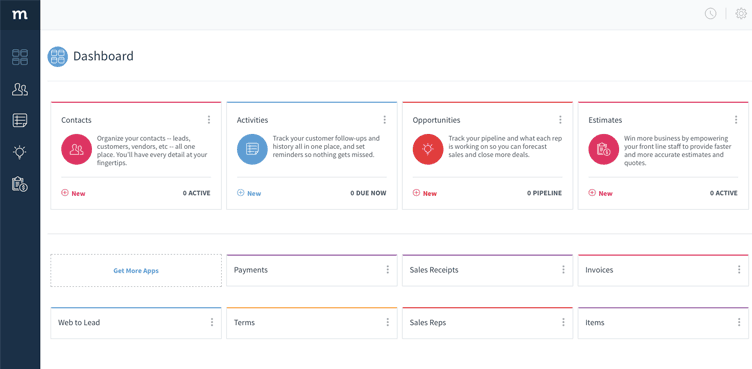Viewport: 752px width, 369px height.
Task: Expand the Contacts card options menu
Action: [209, 120]
